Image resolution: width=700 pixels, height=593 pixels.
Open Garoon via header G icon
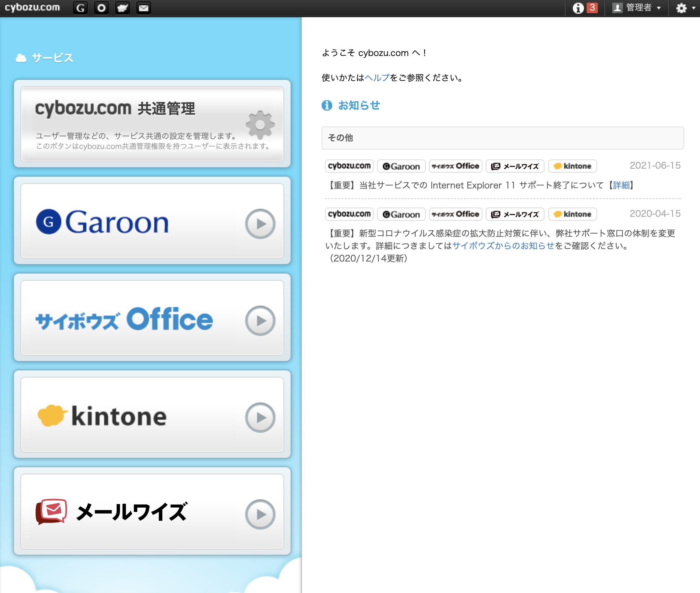80,8
